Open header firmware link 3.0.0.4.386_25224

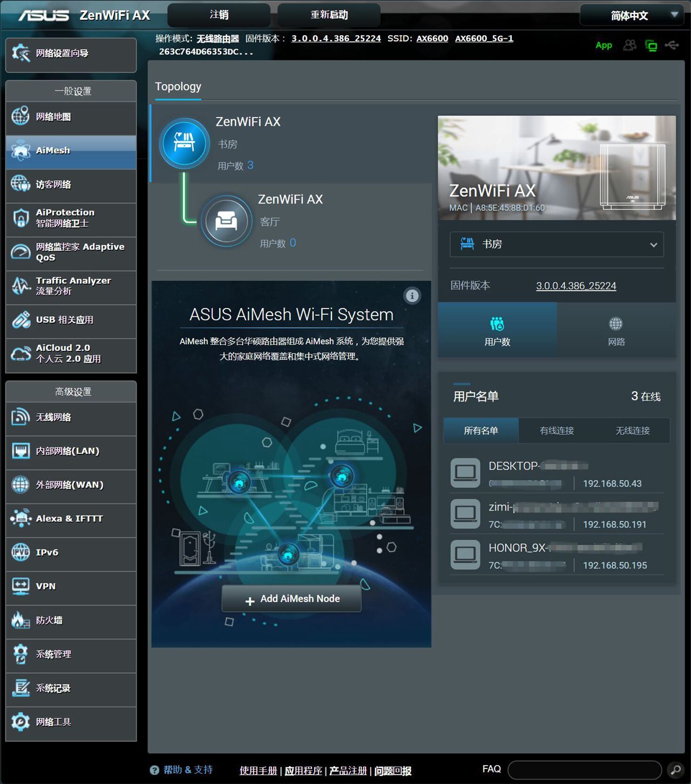336,39
